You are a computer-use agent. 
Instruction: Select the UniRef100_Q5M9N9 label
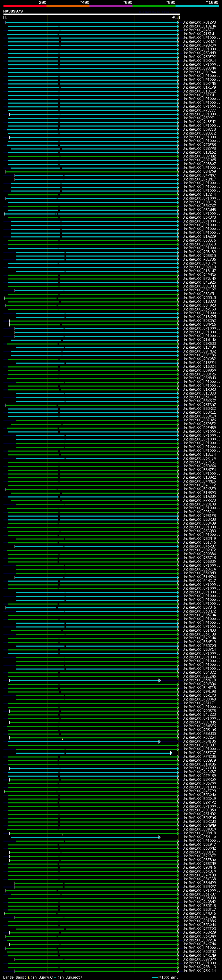(x=199, y=826)
